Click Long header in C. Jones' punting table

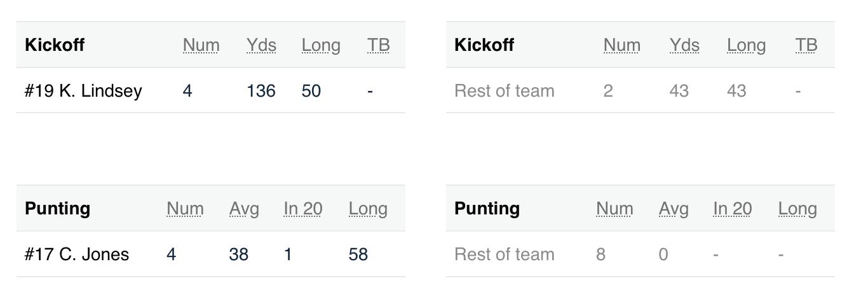[368, 209]
